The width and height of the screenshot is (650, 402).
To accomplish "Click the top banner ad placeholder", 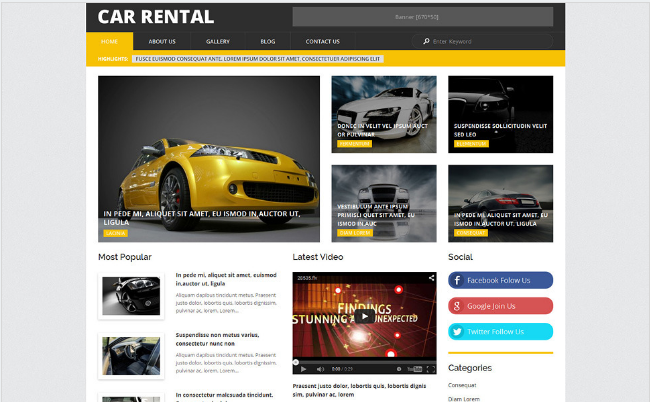I will click(422, 17).
